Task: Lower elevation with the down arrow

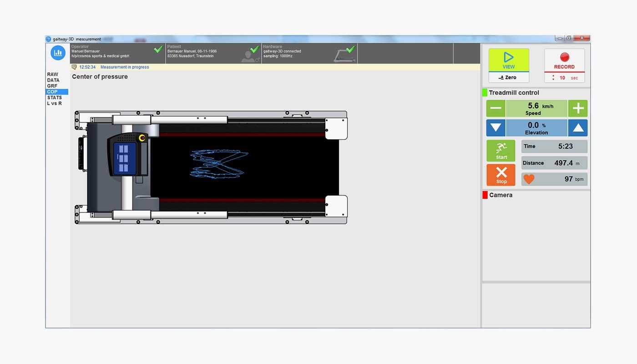Action: (x=496, y=128)
